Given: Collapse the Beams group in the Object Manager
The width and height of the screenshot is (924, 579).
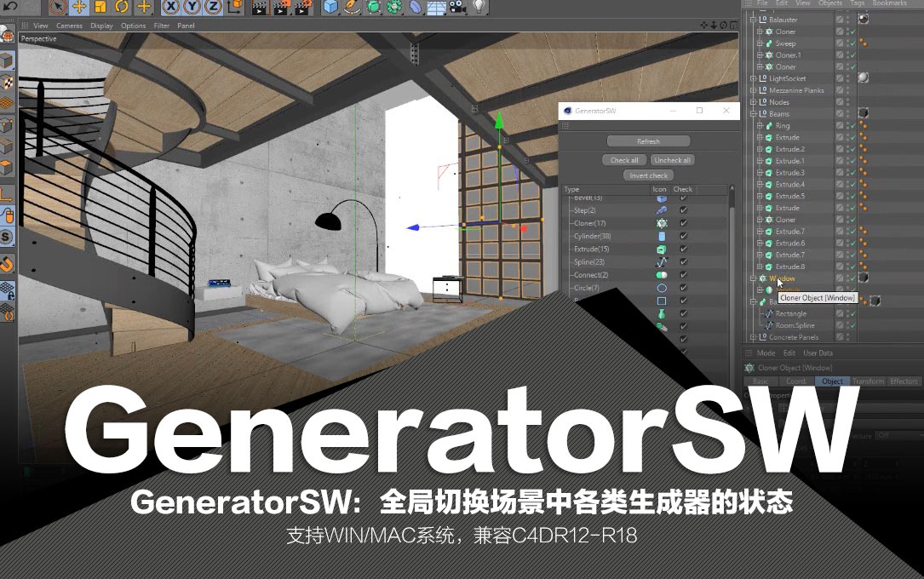Looking at the screenshot, I should [x=752, y=112].
